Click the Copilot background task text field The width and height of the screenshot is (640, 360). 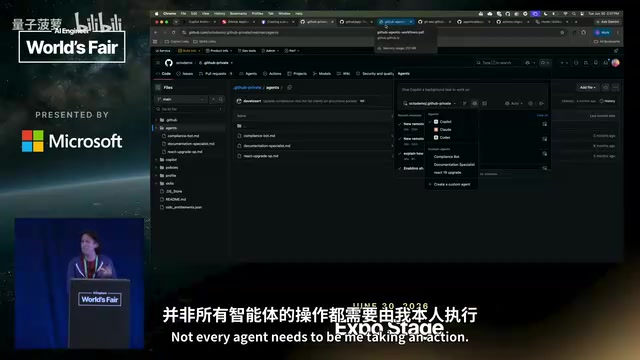pyautogui.click(x=472, y=89)
